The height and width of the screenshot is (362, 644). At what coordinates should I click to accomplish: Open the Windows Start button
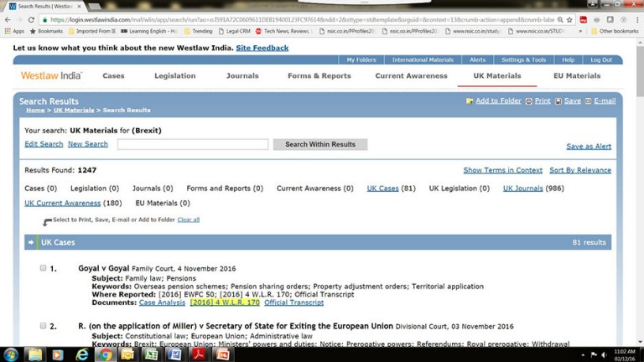pos(11,354)
